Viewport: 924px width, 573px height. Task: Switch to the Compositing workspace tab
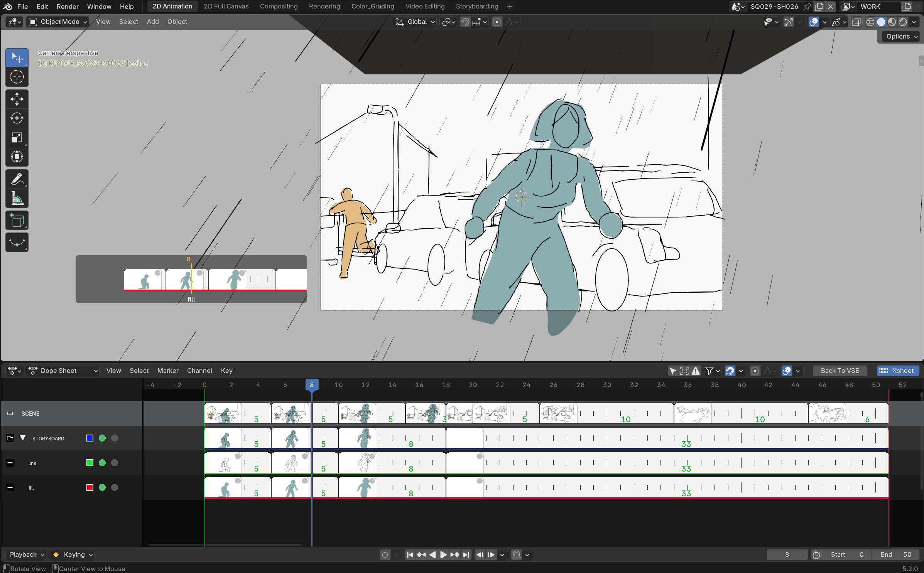coord(279,6)
